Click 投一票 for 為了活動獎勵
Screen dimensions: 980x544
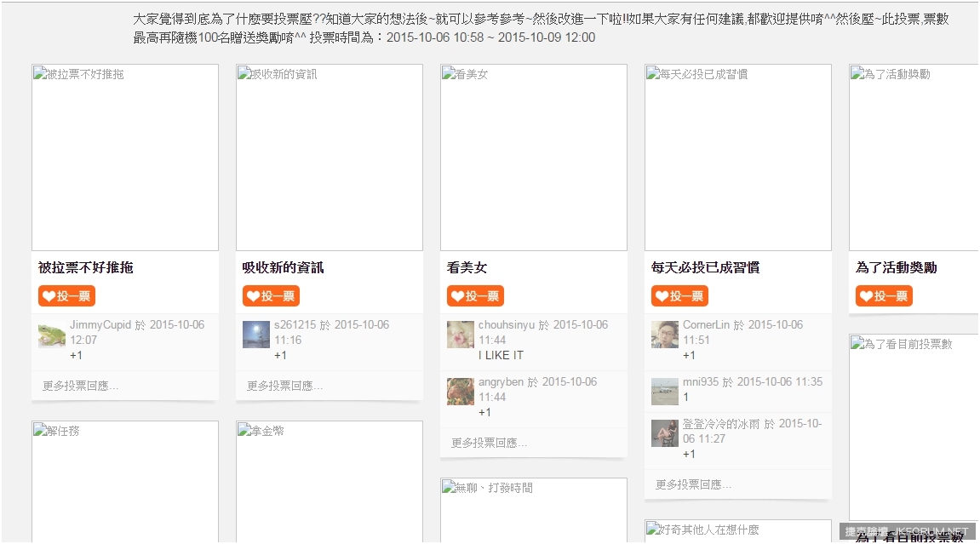tap(884, 296)
